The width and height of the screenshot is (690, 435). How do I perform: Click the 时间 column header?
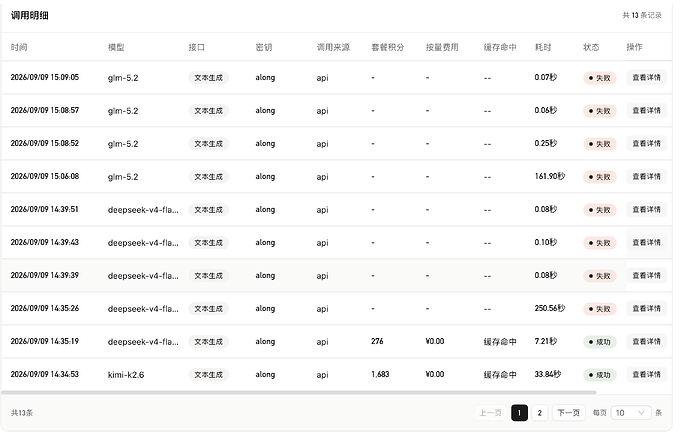[19, 47]
